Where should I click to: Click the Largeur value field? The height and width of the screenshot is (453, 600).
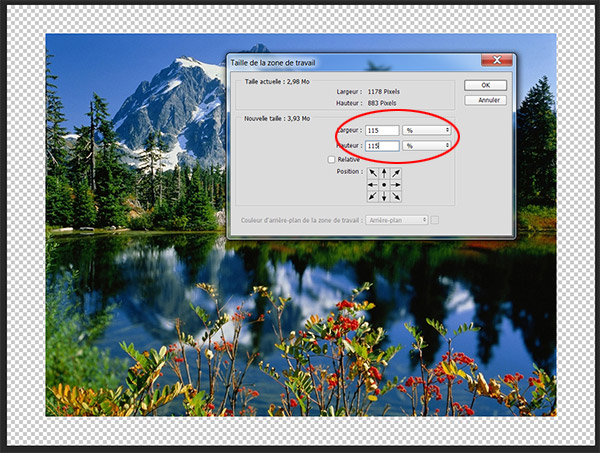click(382, 130)
